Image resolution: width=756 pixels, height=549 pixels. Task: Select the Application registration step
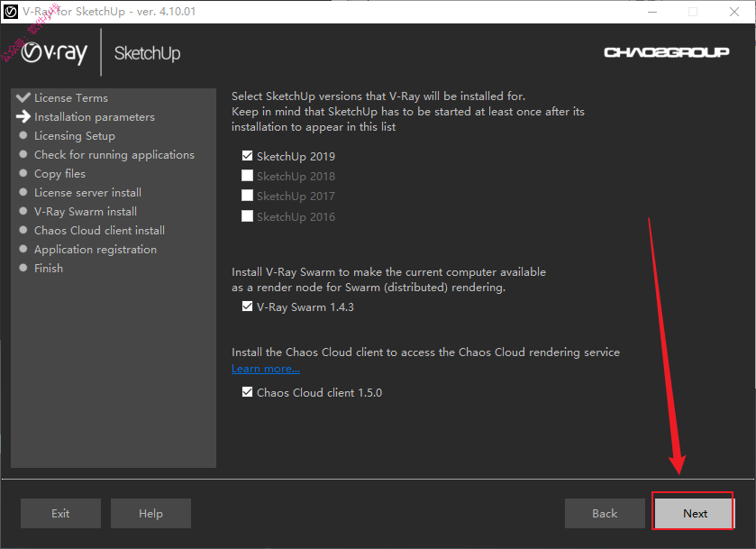[96, 250]
